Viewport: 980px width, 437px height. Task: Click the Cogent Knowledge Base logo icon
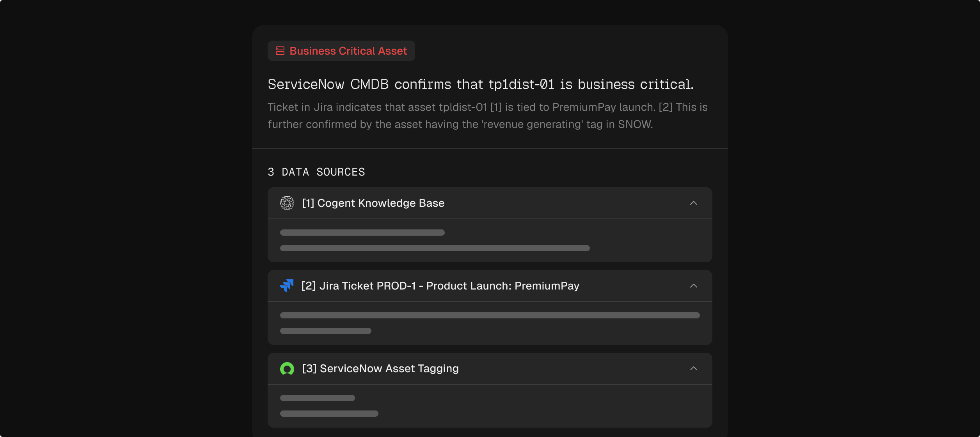pos(287,203)
